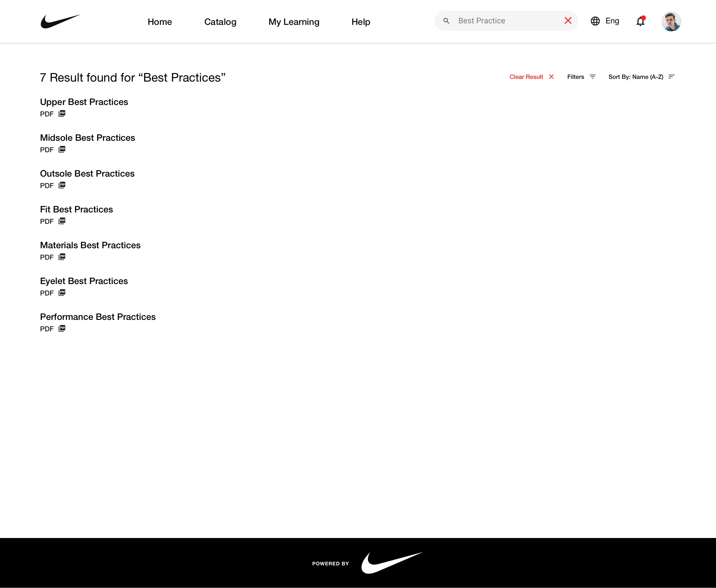Open Performance Best Practices result
This screenshot has width=716, height=588.
point(98,317)
